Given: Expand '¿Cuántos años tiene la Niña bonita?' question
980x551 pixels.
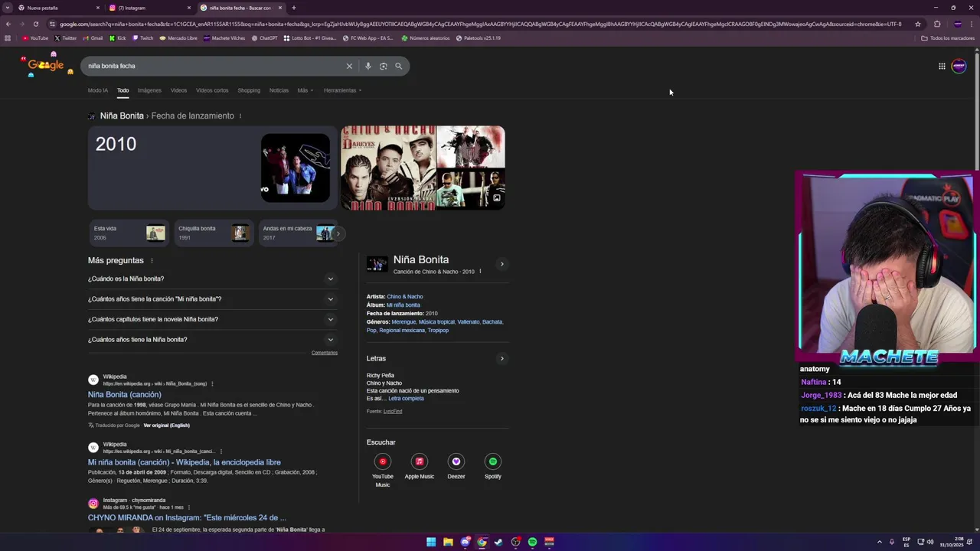Looking at the screenshot, I should point(211,340).
